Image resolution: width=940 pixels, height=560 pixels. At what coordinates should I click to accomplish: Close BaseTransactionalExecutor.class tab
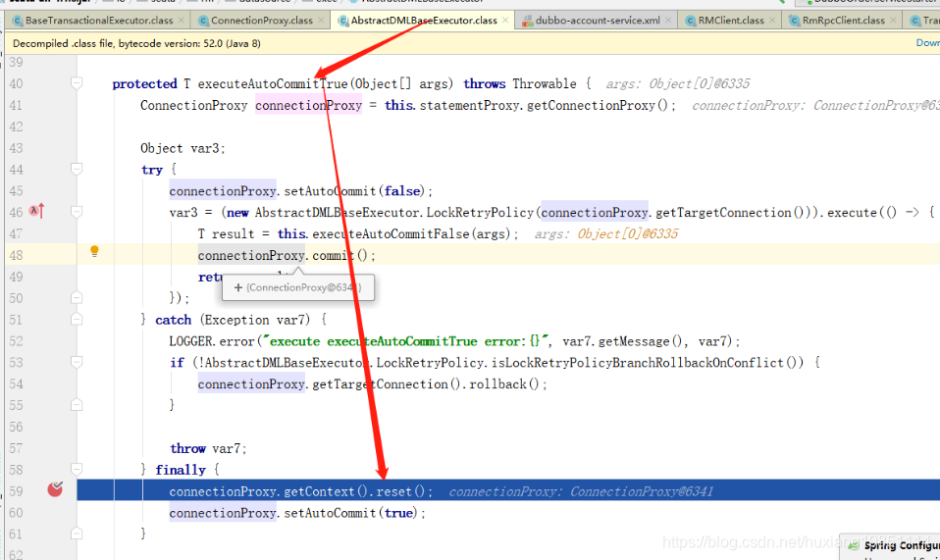click(x=182, y=21)
